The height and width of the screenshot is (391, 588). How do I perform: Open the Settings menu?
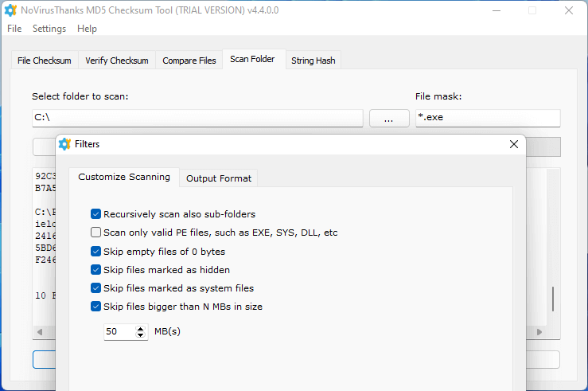(x=49, y=29)
